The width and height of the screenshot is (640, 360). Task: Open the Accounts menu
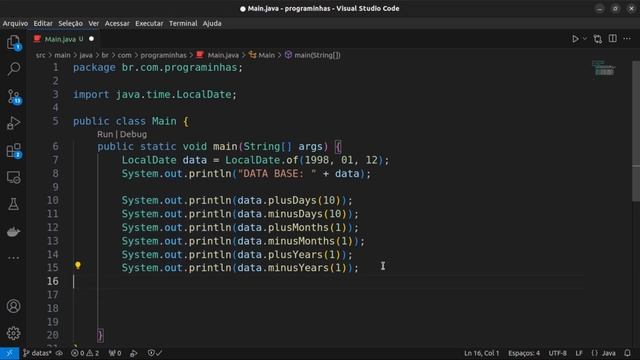coord(13,306)
